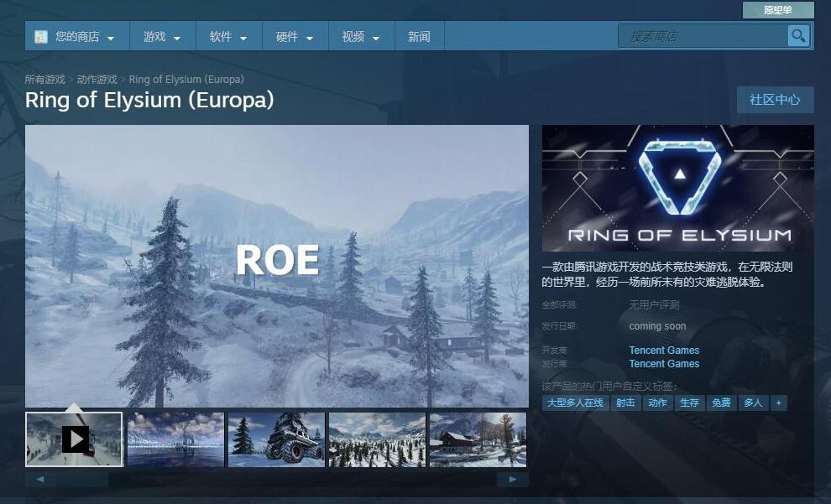The width and height of the screenshot is (831, 504).
Task: Click the plus button to add tag
Action: [x=778, y=403]
